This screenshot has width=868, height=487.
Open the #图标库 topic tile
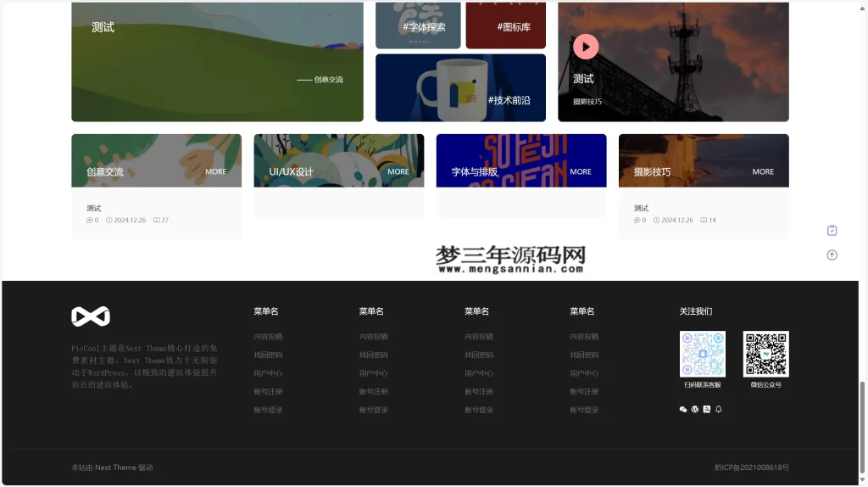pos(505,25)
